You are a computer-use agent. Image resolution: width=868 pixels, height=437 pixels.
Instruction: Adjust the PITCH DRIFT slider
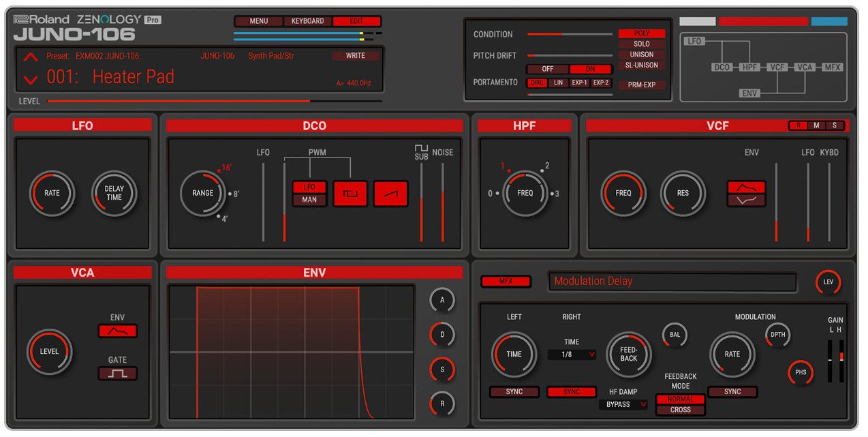click(x=570, y=55)
